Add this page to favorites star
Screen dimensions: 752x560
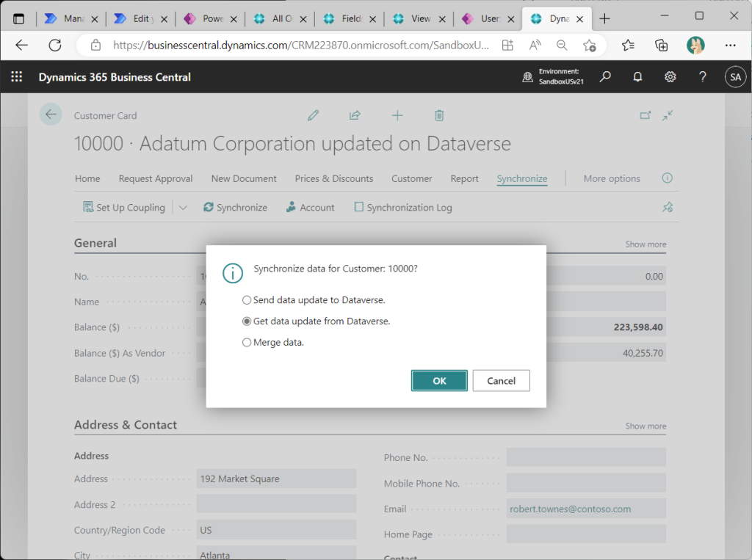click(589, 45)
